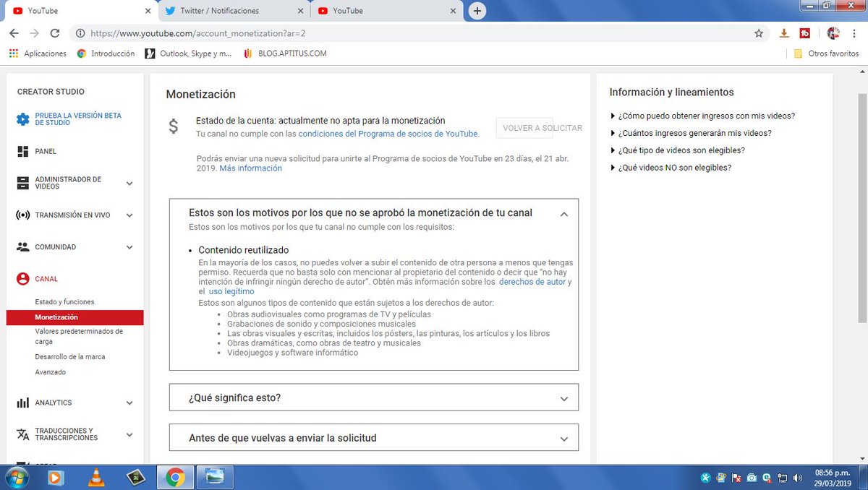Expand ¿Cuántos ingresos generarán mis videos?
This screenshot has width=868, height=490.
tap(691, 133)
